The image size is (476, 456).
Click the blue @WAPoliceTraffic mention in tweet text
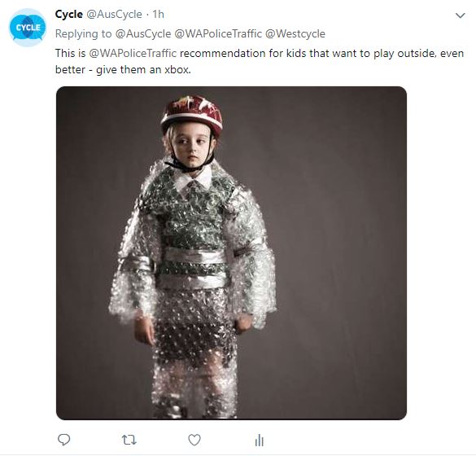tap(133, 54)
